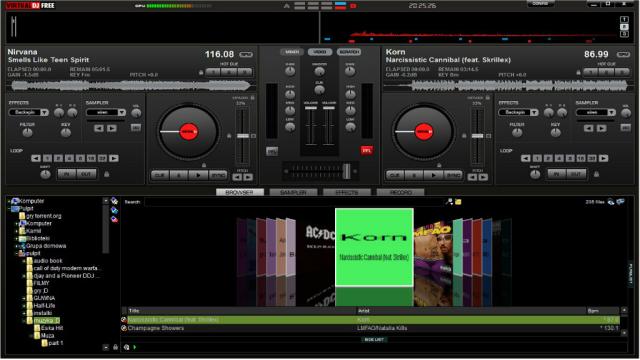Set loop OUT point on right deck
640x360 pixels.
[576, 174]
